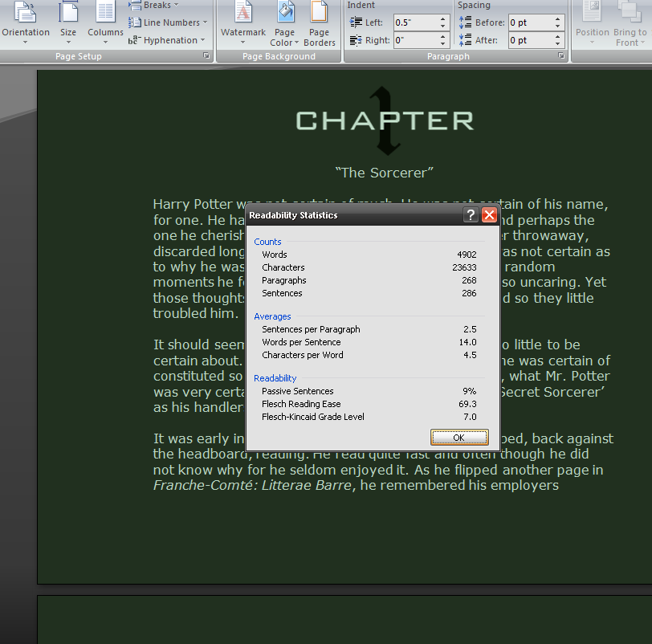652x644 pixels.
Task: Click the Spacing After icon
Action: tap(465, 40)
